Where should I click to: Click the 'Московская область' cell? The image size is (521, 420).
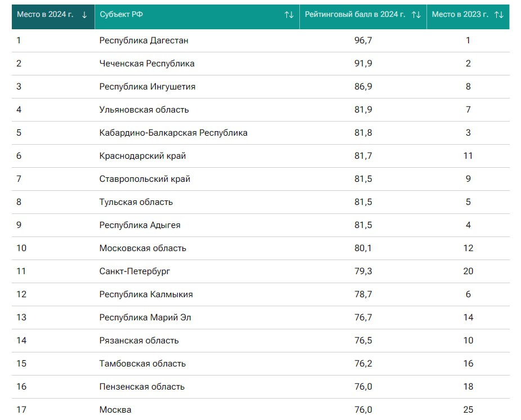tap(142, 248)
